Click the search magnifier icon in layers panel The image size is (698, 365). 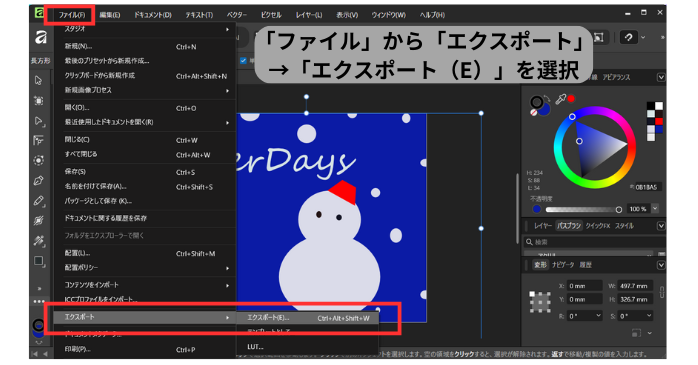click(529, 242)
